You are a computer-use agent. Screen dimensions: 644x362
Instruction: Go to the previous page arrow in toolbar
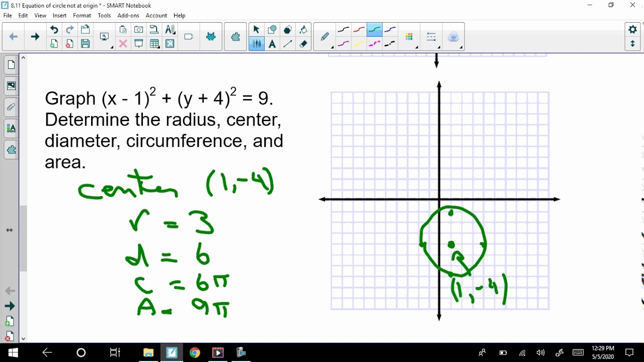tap(14, 37)
